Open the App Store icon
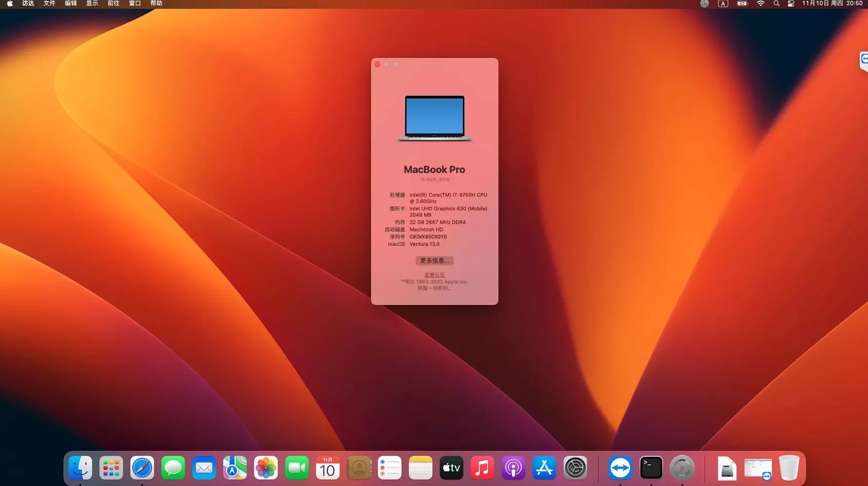This screenshot has height=486, width=868. 544,468
